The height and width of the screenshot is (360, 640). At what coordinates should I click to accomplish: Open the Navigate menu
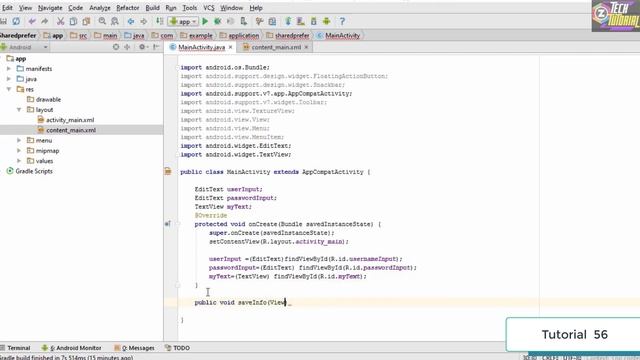pos(50,8)
